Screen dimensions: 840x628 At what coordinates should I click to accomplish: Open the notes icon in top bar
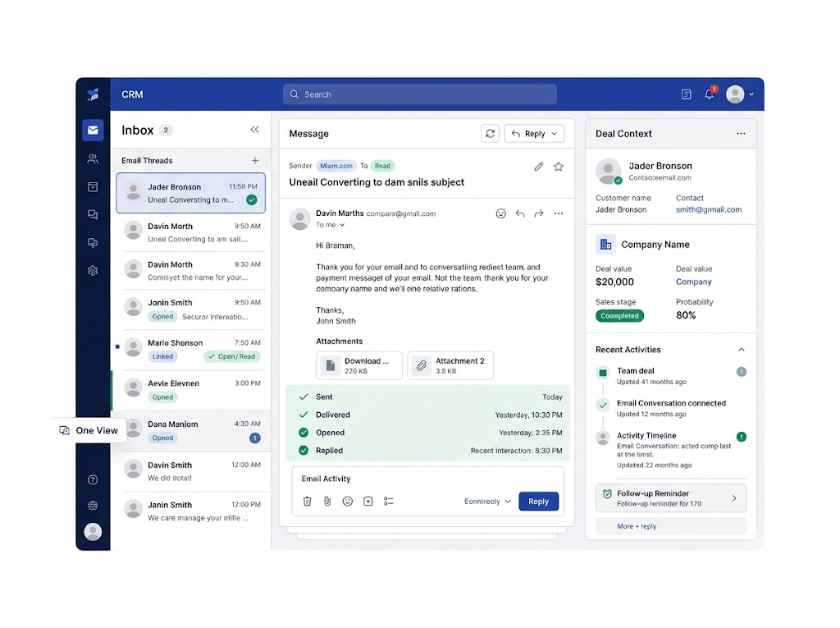[x=687, y=94]
